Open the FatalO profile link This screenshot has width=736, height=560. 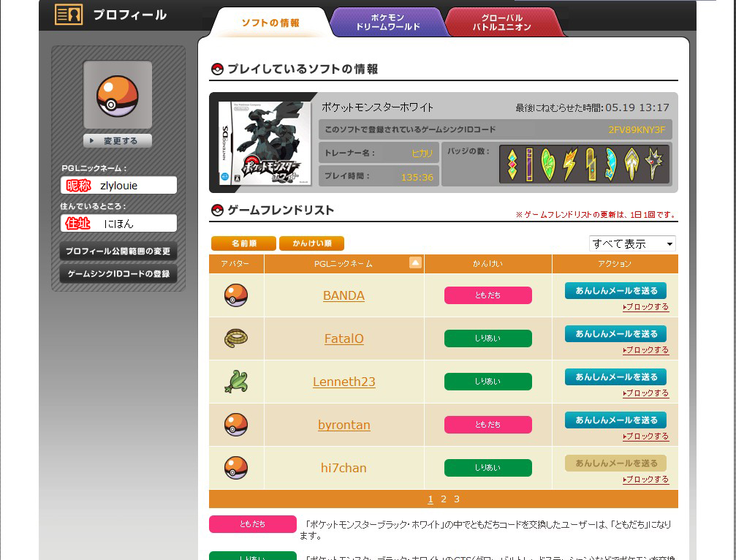pos(344,338)
